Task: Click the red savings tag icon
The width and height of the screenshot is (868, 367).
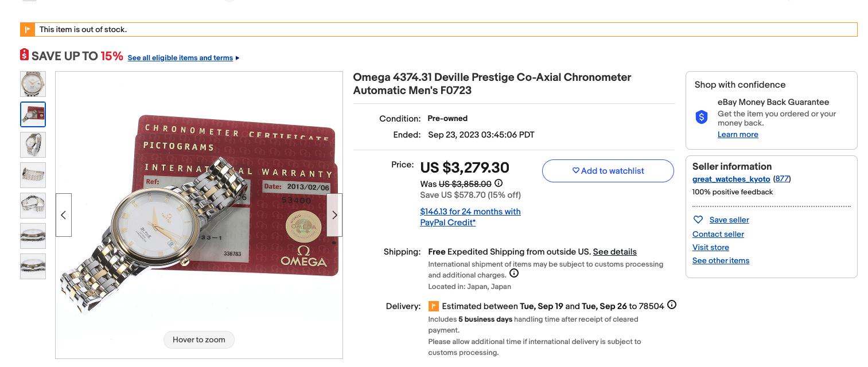Action: pyautogui.click(x=24, y=55)
